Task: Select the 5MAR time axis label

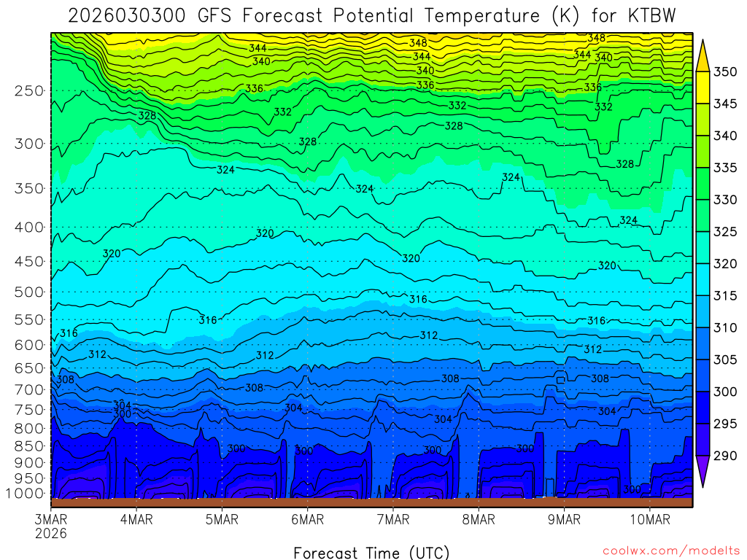Action: pos(222,519)
